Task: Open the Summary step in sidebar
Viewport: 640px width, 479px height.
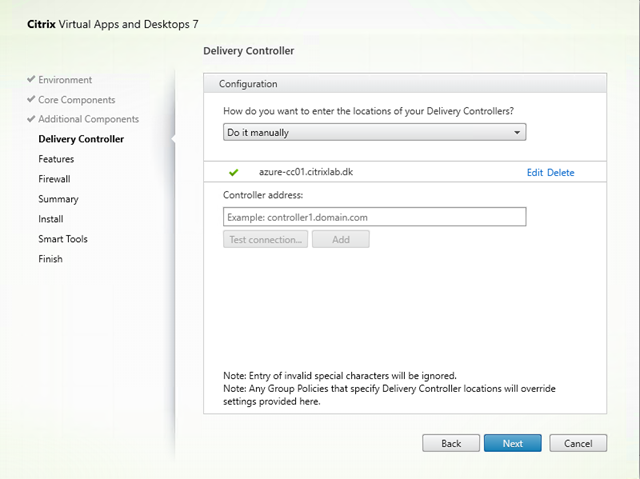Action: tap(58, 199)
